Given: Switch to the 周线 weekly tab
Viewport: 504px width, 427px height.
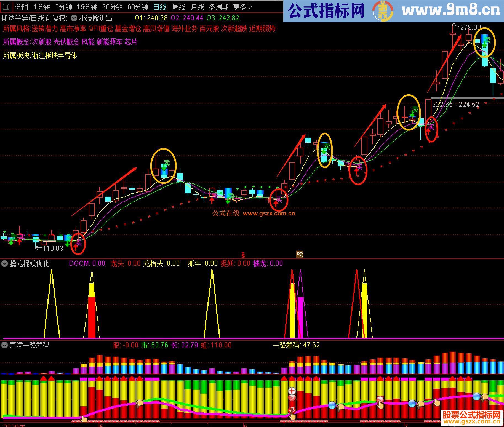Looking at the screenshot, I should tap(178, 7).
